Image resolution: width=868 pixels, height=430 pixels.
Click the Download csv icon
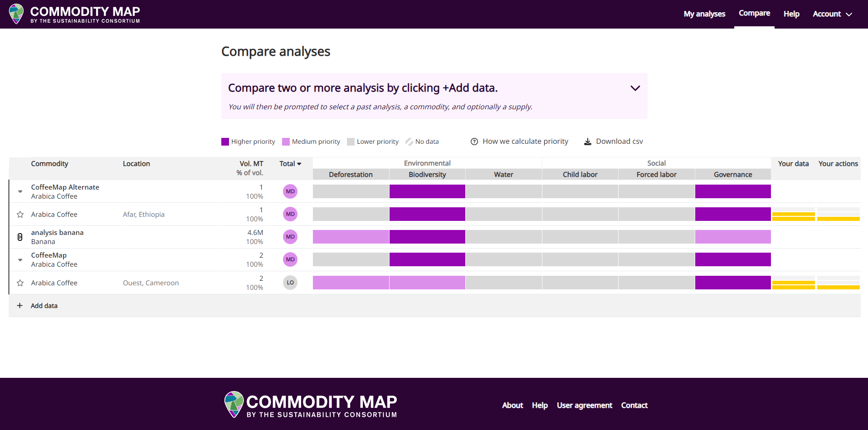(x=588, y=142)
